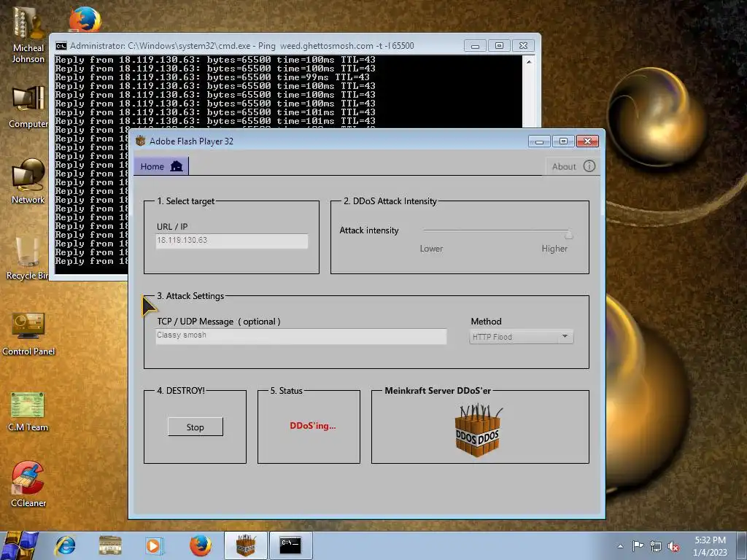Open the Control Panel desktop shortcut
The width and height of the screenshot is (747, 560).
[28, 334]
